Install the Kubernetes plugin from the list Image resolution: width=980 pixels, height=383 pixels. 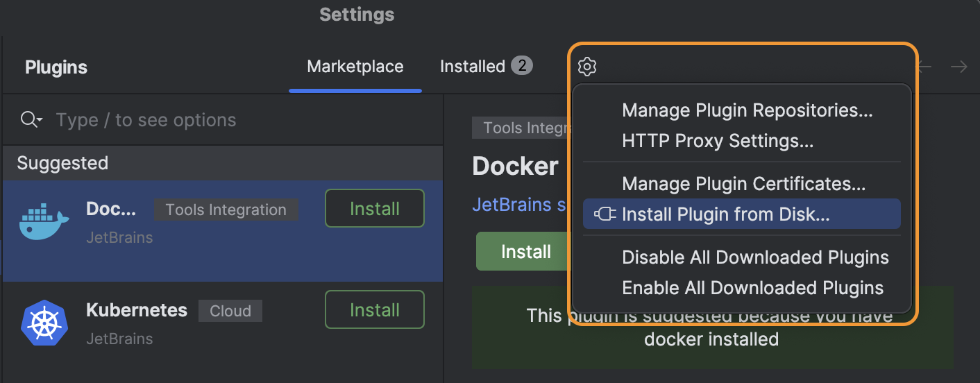coord(375,309)
